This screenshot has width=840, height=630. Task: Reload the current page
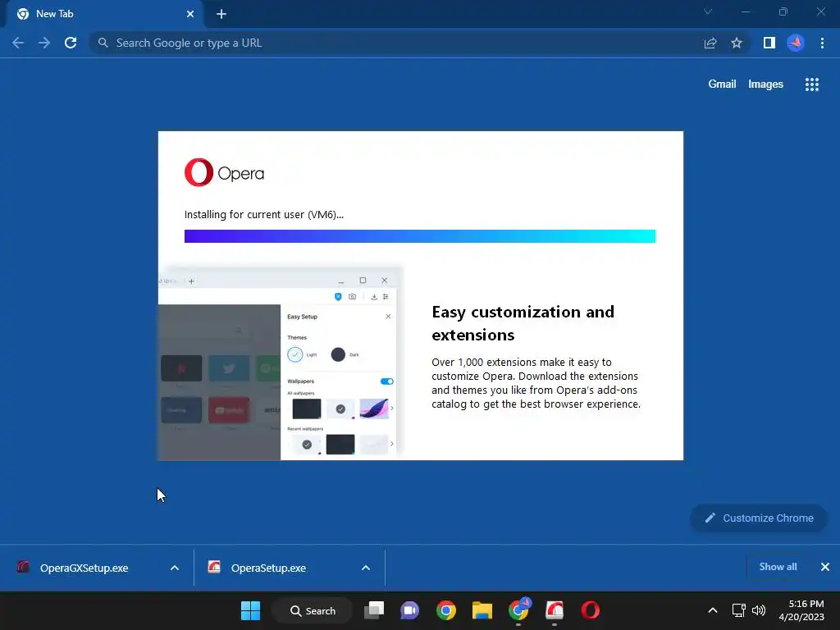(x=71, y=43)
